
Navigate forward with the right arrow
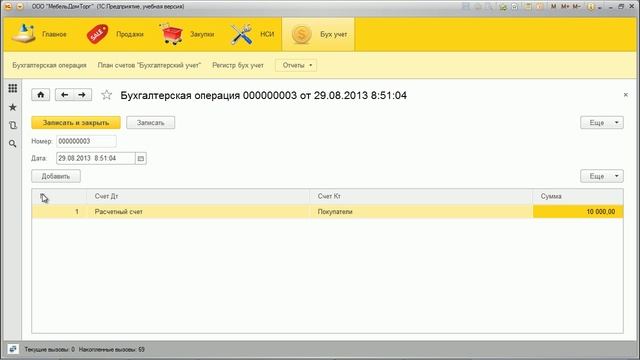(x=82, y=95)
